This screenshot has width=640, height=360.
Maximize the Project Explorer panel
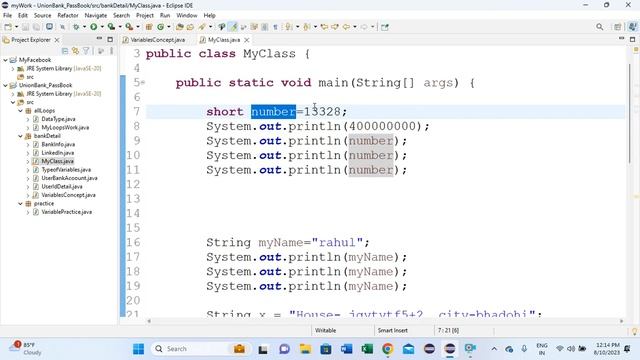(110, 39)
